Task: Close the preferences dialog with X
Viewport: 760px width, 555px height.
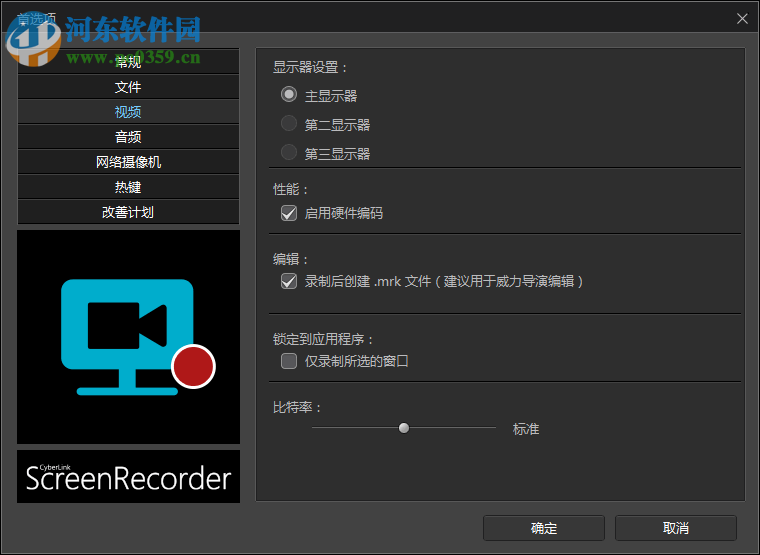Action: pos(742,19)
